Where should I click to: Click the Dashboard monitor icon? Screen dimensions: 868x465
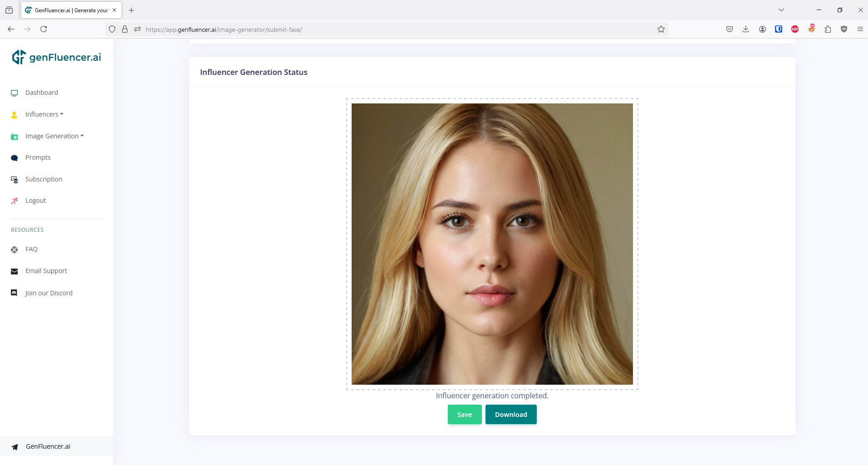(15, 93)
